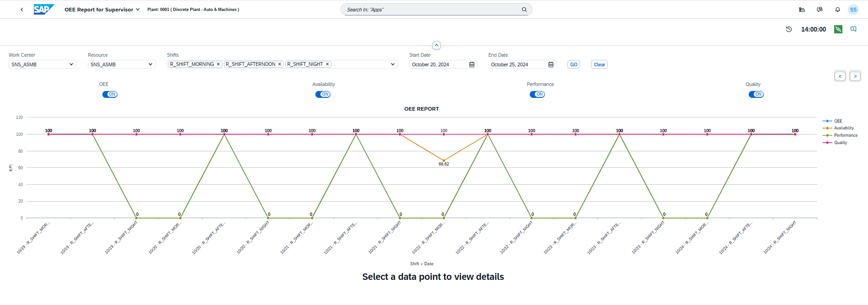Click the SAP logo
This screenshot has height=305, width=868.
click(x=43, y=10)
